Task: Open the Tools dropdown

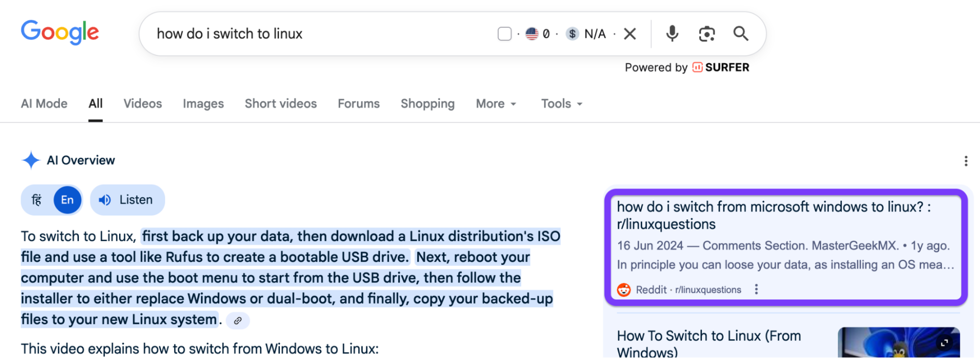Action: (561, 104)
